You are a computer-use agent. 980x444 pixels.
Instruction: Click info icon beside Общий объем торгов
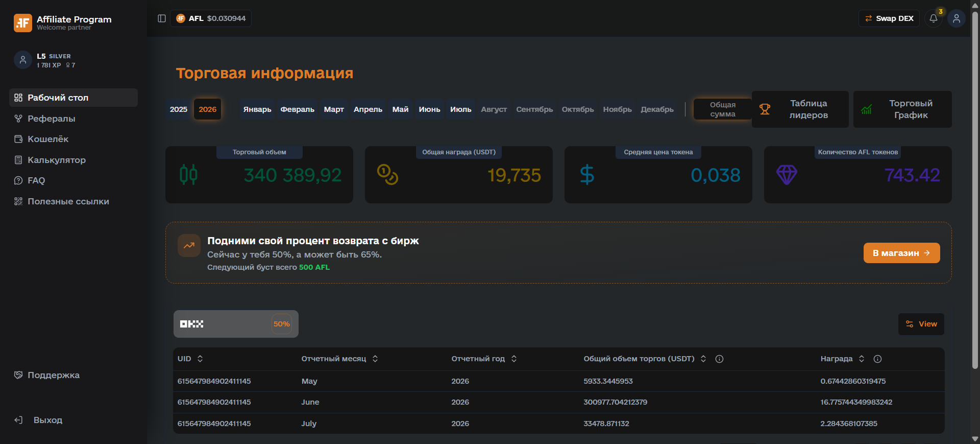coord(719,359)
